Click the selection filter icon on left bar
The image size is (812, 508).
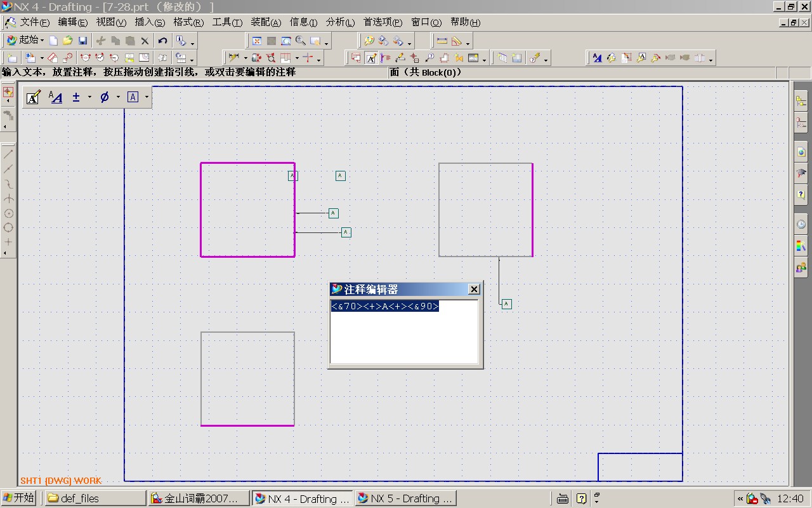(x=8, y=92)
